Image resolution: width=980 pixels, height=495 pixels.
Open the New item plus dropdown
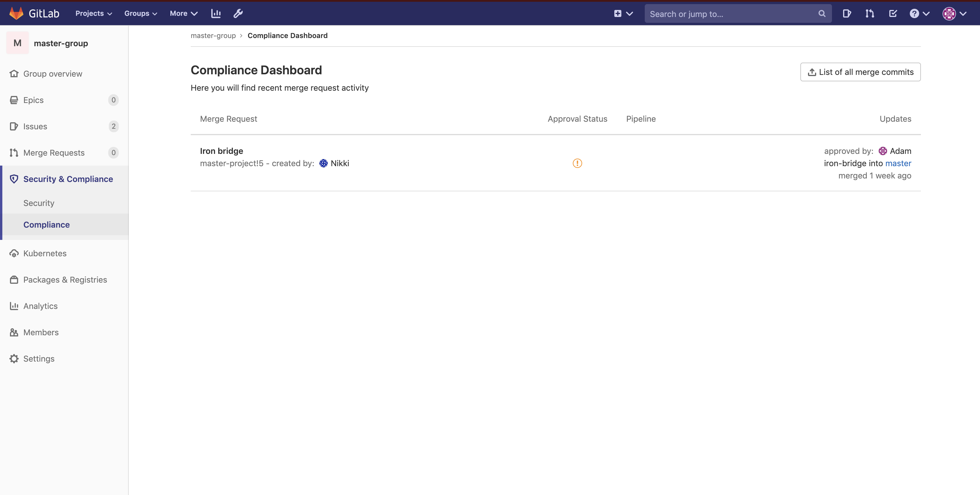click(623, 13)
